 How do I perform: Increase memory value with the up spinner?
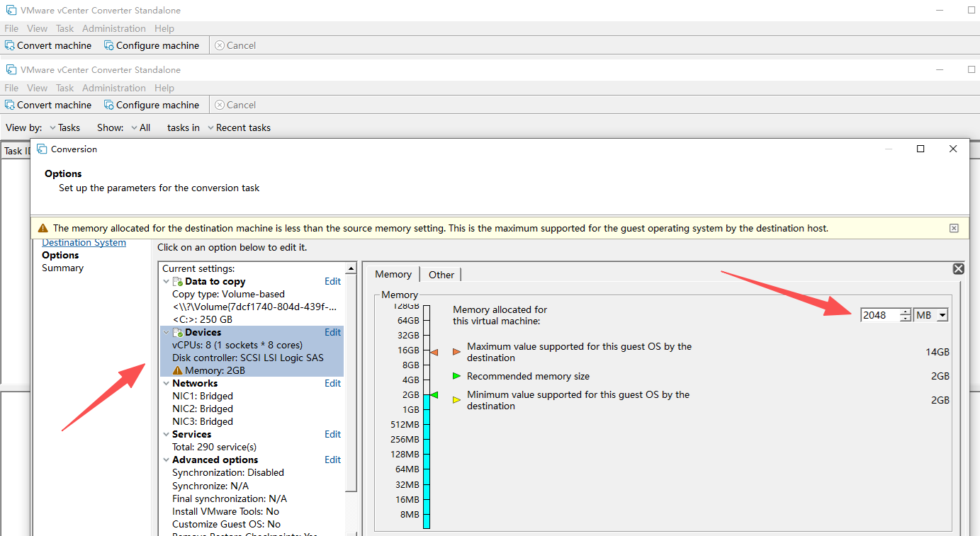(x=905, y=312)
